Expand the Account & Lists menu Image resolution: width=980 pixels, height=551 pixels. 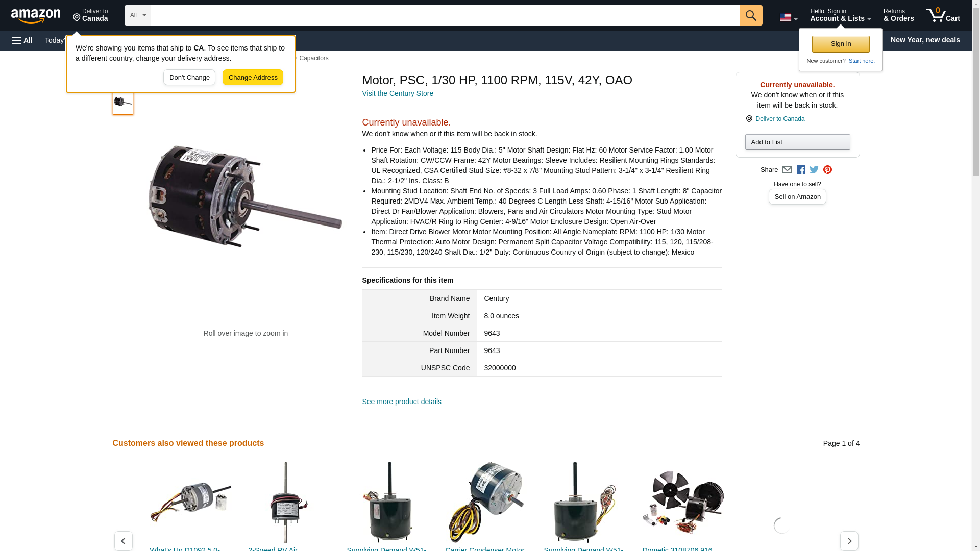[840, 15]
